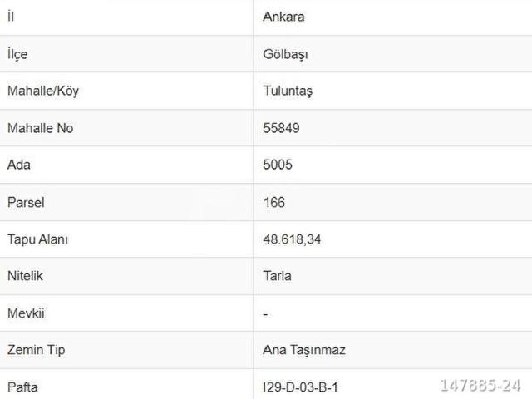This screenshot has height=399, width=532.
Task: Click the Nitelik value Tarla
Action: coord(277,276)
